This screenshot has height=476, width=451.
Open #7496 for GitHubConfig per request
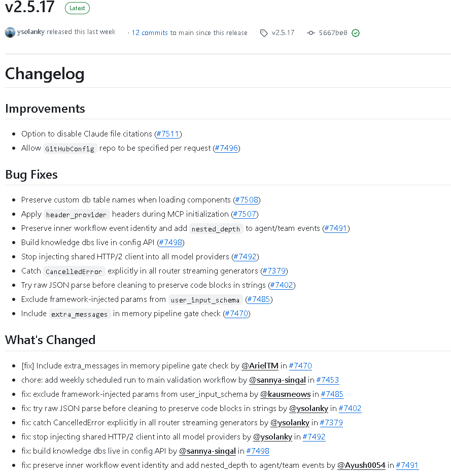tap(226, 148)
